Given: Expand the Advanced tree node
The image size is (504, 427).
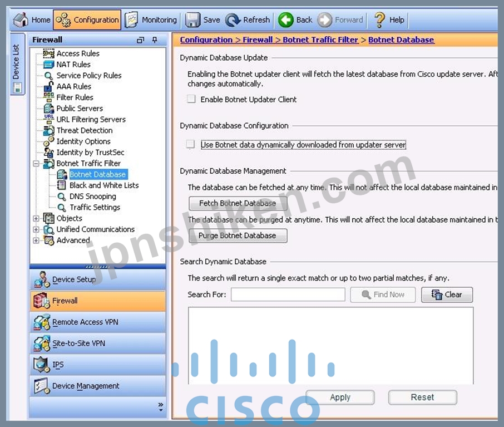Looking at the screenshot, I should tap(36, 241).
